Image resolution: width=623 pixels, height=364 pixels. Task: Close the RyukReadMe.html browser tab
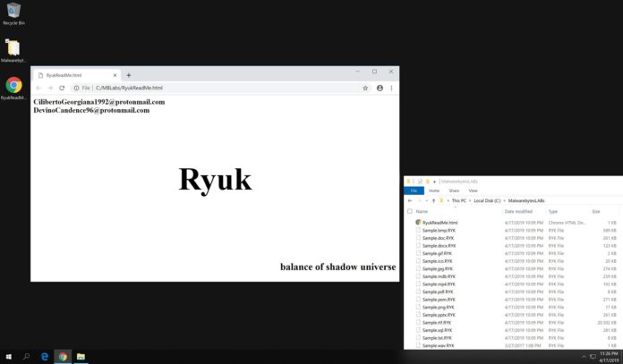tap(115, 75)
